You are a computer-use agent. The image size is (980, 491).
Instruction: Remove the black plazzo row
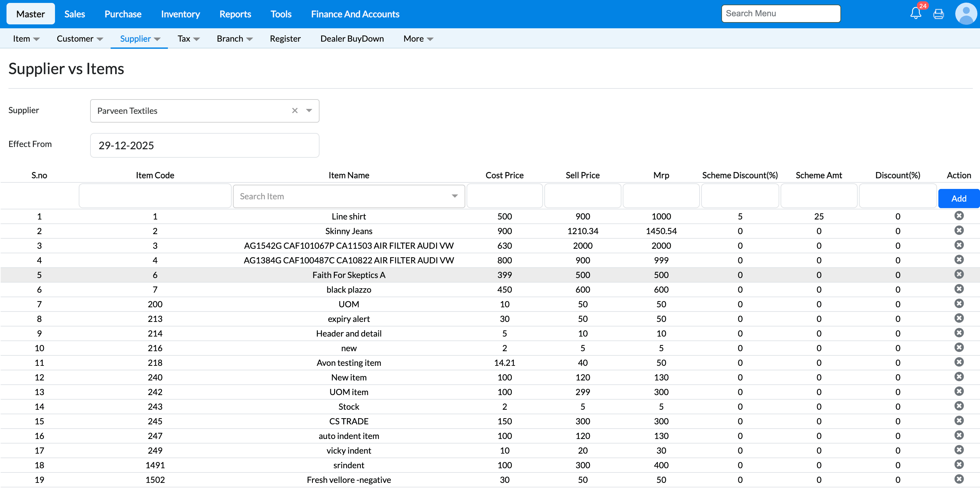point(959,289)
